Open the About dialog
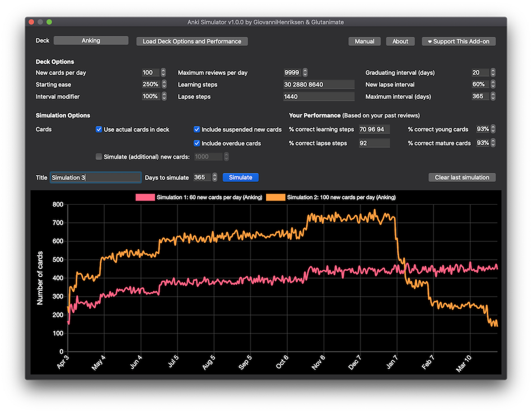Screen dimensions: 532x413 (400, 41)
